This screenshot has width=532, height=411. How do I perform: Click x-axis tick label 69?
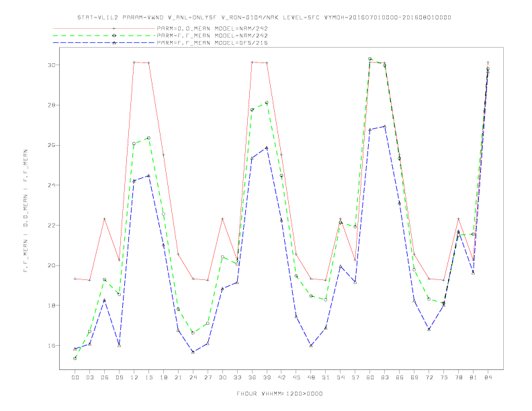pyautogui.click(x=414, y=377)
